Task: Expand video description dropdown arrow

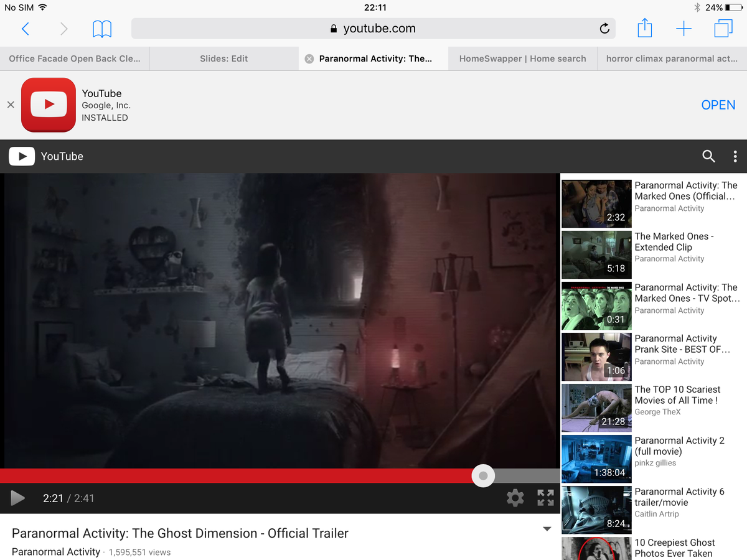Action: click(547, 530)
